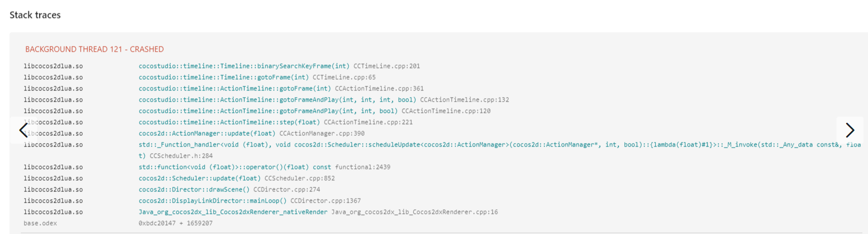Click the cocos2d::Director::drawScene() link
This screenshot has height=234, width=868.
pos(194,190)
